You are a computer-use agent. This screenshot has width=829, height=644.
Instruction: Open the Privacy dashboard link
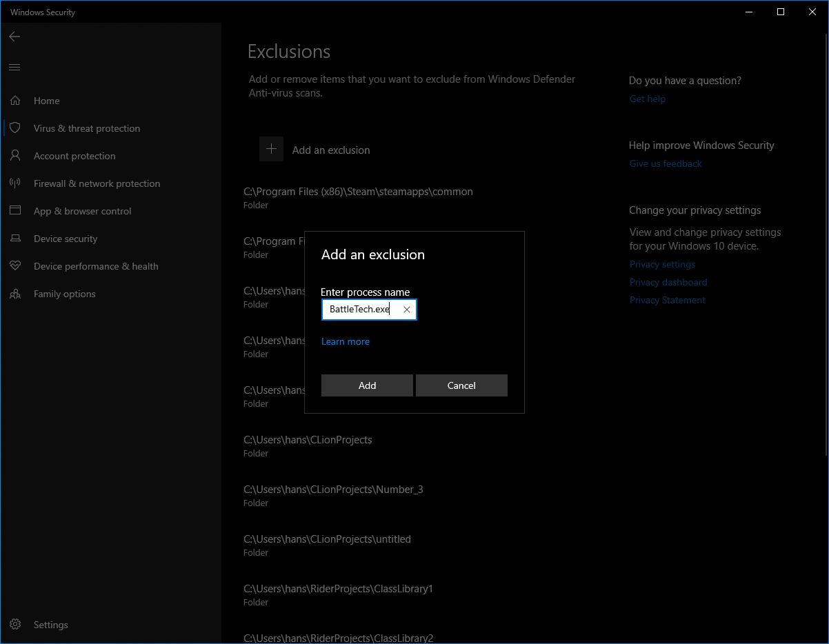tap(668, 282)
